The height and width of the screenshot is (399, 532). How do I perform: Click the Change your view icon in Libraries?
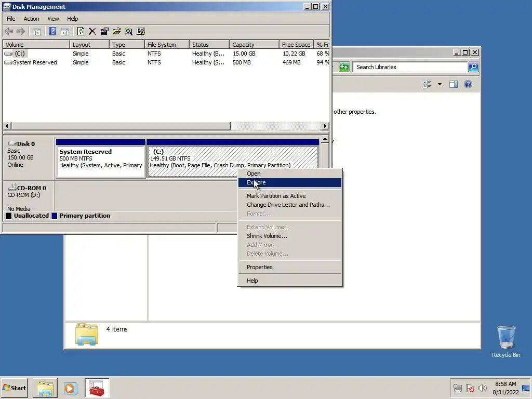click(427, 84)
